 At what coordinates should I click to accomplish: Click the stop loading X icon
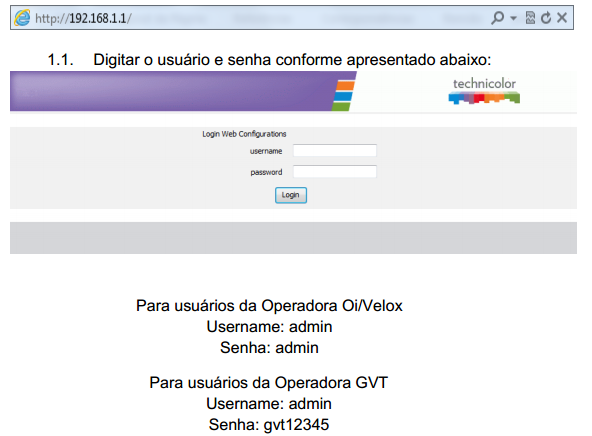[562, 17]
